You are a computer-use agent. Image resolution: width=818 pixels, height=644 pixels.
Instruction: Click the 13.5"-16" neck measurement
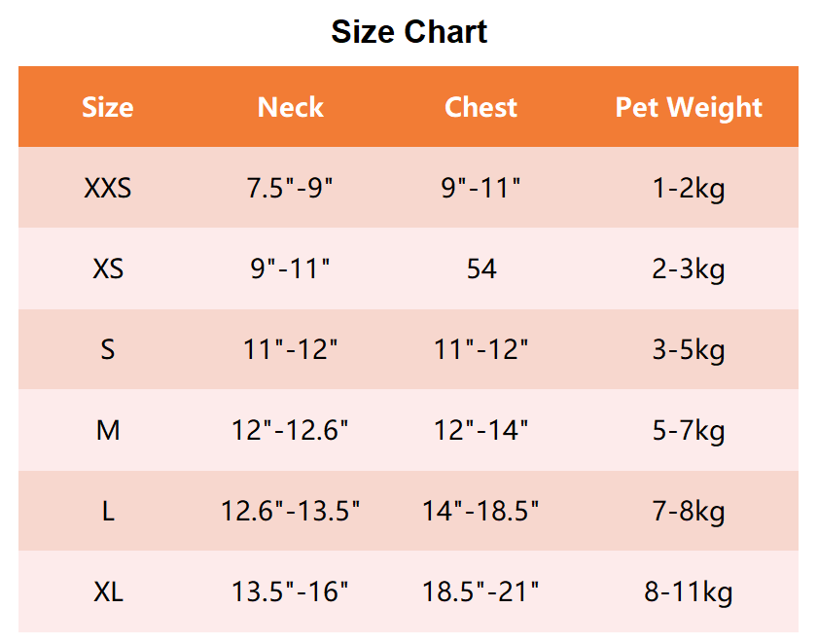point(290,591)
